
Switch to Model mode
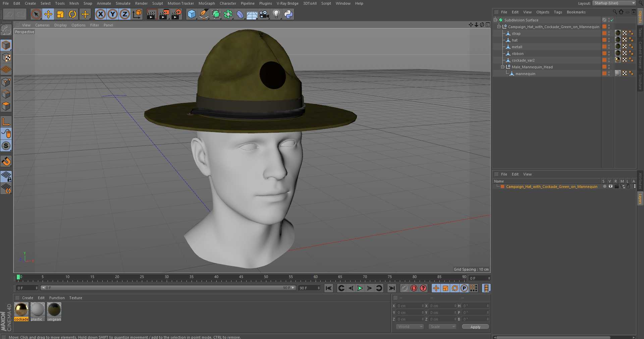point(6,45)
